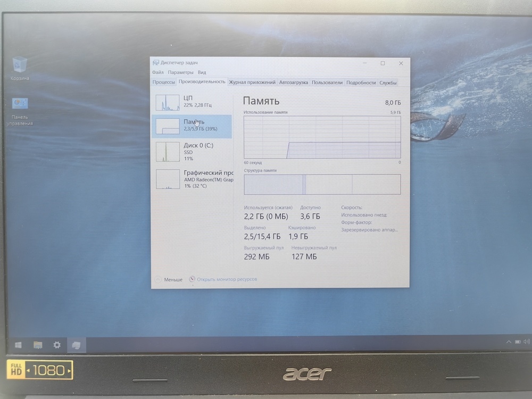The image size is (532, 399).
Task: Click the 2,5/15,4 ГБ committed value
Action: pyautogui.click(x=262, y=237)
